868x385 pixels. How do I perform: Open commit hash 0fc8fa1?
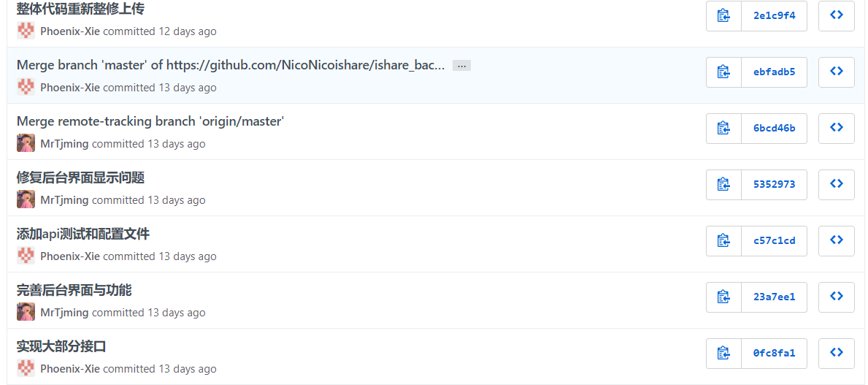pyautogui.click(x=774, y=353)
